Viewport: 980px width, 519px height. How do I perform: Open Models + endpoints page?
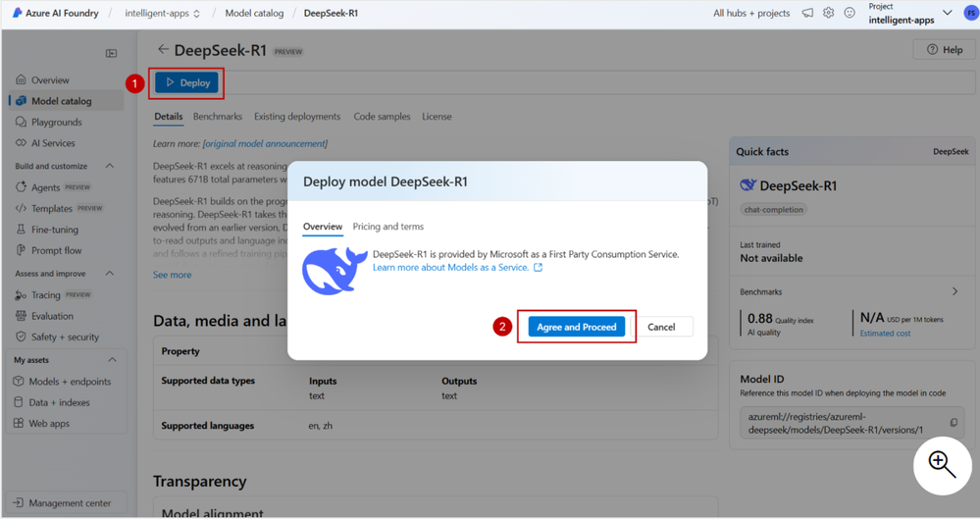[x=70, y=381]
